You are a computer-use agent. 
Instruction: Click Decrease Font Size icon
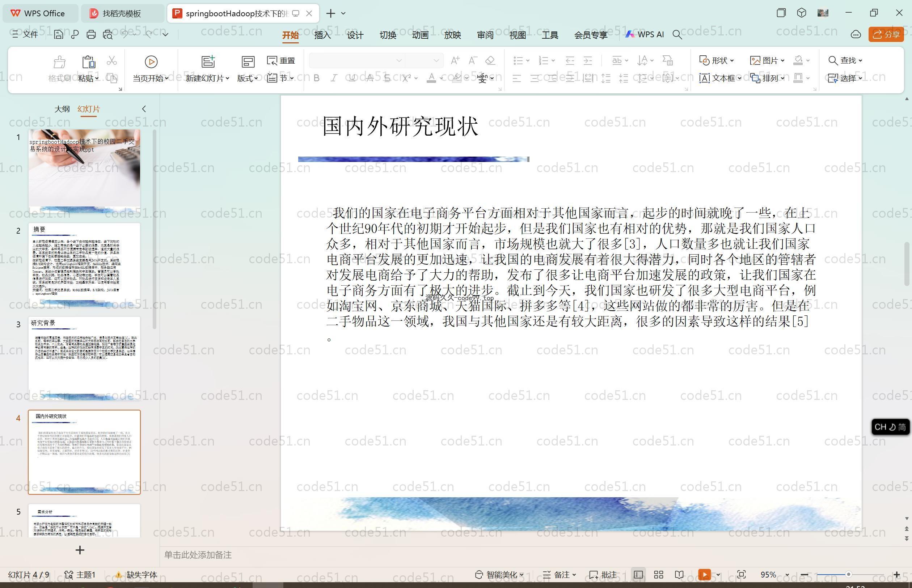click(x=473, y=60)
